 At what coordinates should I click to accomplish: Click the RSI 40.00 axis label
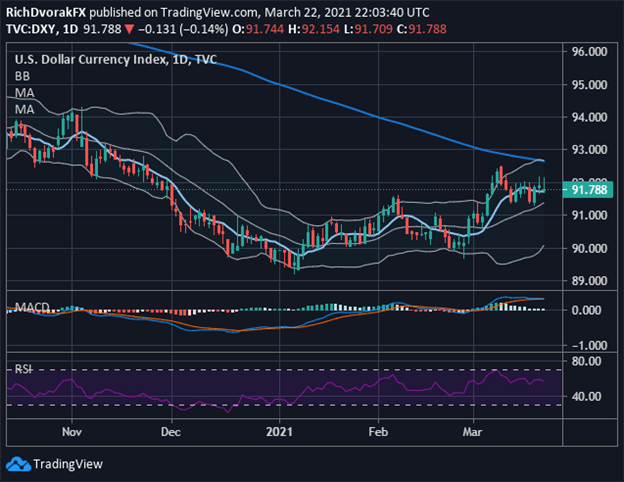(x=586, y=396)
